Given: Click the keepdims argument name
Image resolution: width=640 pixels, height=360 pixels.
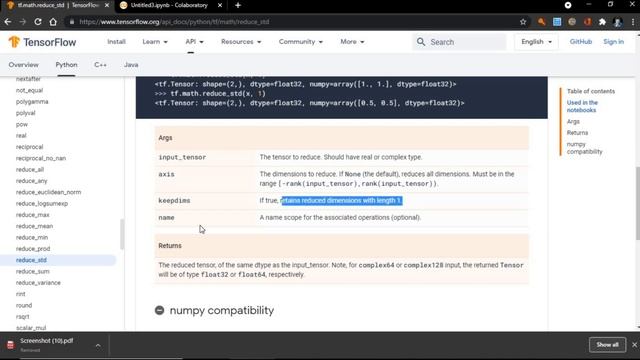Looking at the screenshot, I should click(x=174, y=200).
